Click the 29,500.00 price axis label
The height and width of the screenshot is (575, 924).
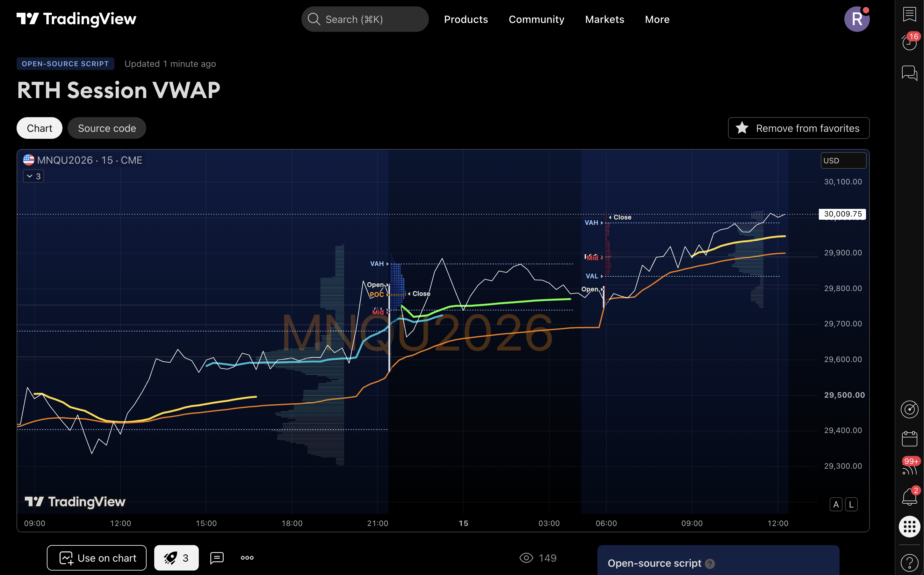[x=844, y=395]
